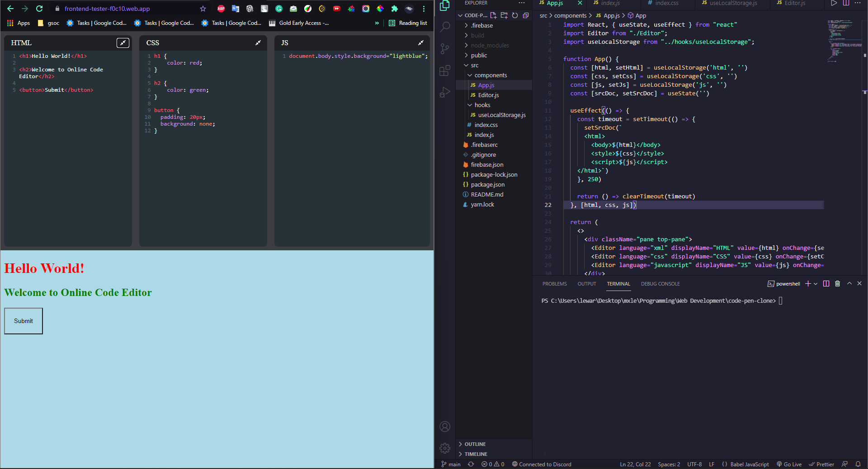Refresh the Explorer file tree
Screen dimensions: 868x469
(515, 15)
